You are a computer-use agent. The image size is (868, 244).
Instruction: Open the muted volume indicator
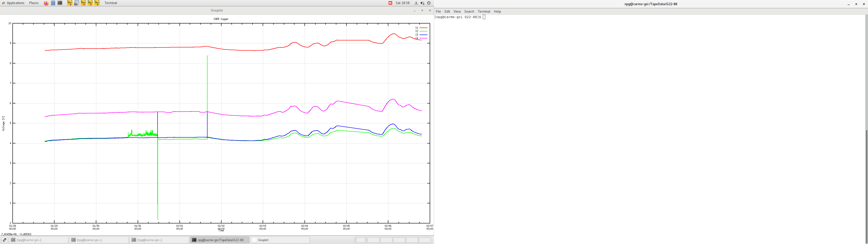click(422, 3)
